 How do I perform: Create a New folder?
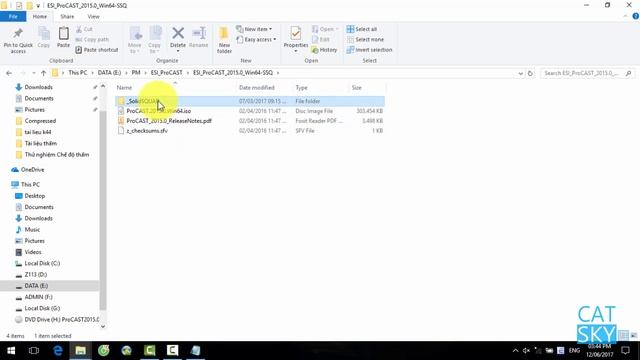pyautogui.click(x=224, y=40)
